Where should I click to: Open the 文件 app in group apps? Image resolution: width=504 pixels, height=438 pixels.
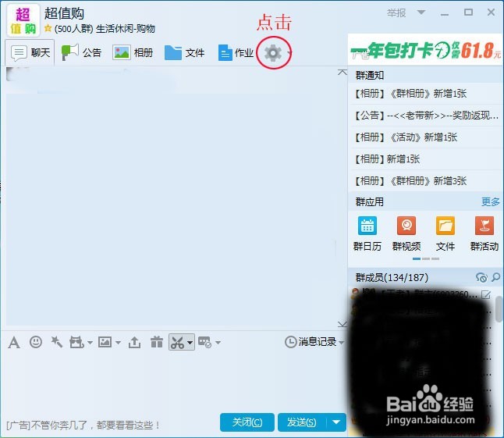(445, 233)
